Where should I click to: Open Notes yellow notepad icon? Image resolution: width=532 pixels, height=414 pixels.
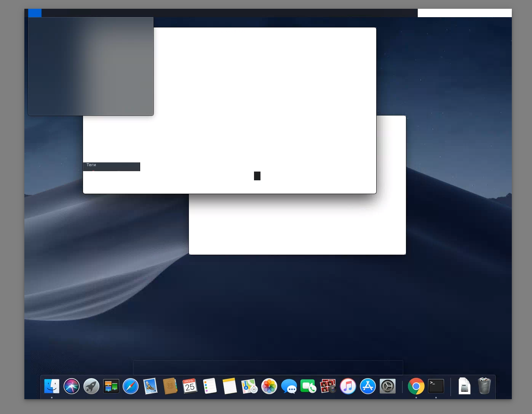click(x=230, y=386)
